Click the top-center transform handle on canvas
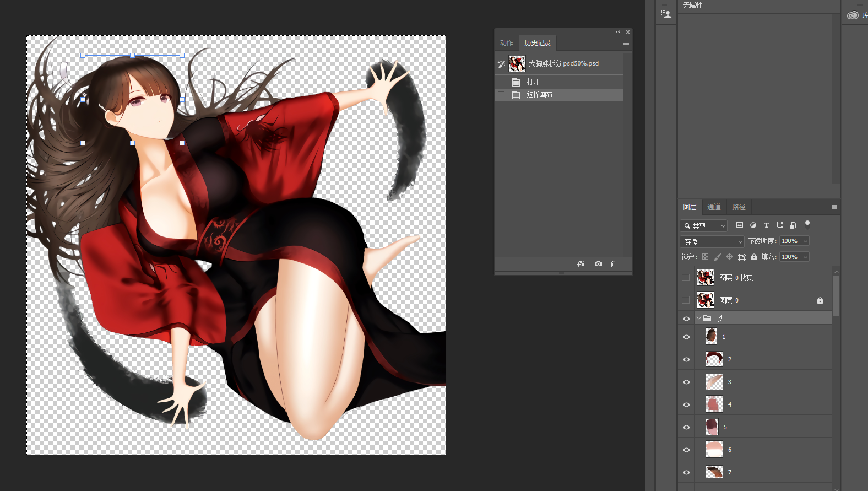The width and height of the screenshot is (868, 491). 132,55
